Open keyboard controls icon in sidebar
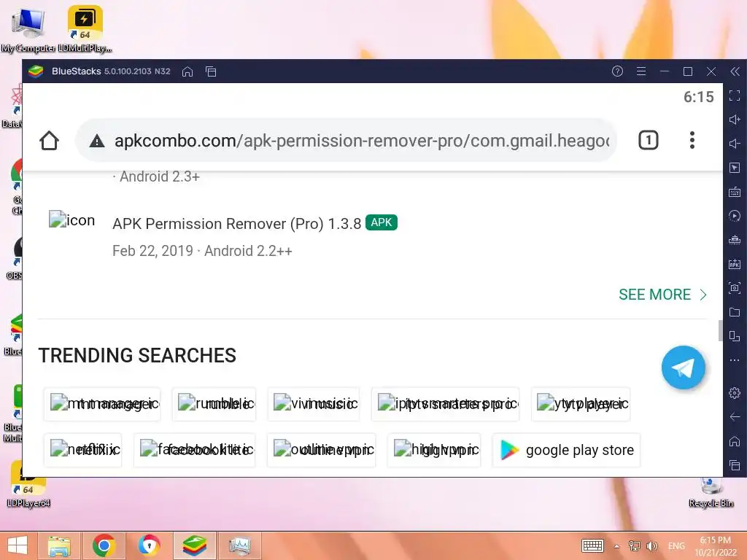Screen dimensions: 747x560 [735, 192]
